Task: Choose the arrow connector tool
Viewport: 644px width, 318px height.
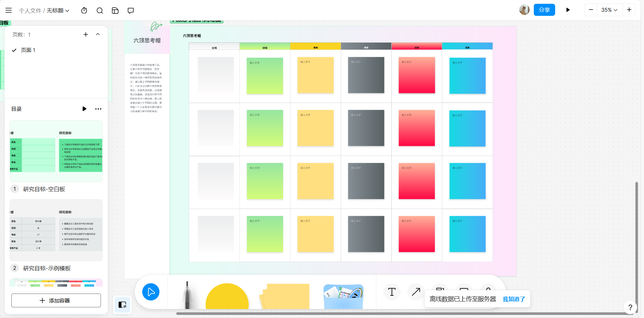Action: tap(416, 292)
